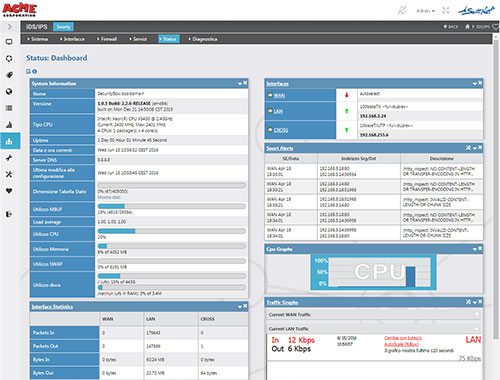
Task: Close the Traffic Graphs panel
Action: coord(480,302)
